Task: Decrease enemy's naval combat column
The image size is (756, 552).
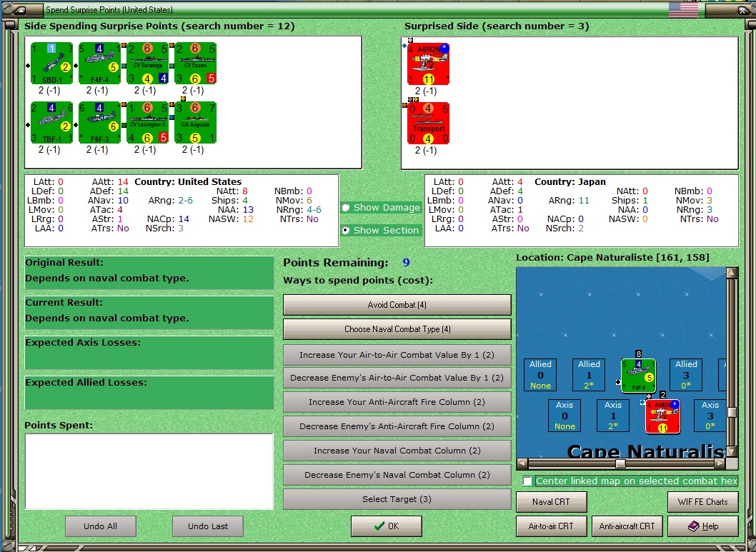Action: (x=397, y=475)
